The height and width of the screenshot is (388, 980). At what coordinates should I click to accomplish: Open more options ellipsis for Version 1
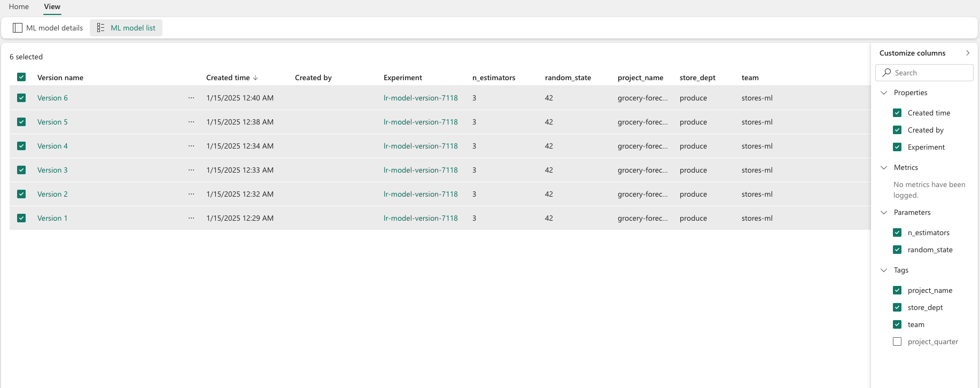[x=191, y=218]
